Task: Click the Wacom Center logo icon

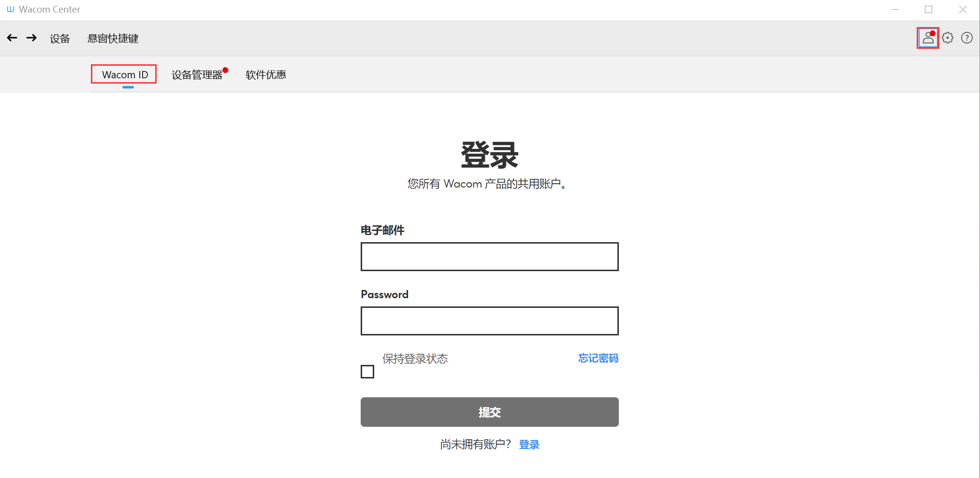Action: 11,9
